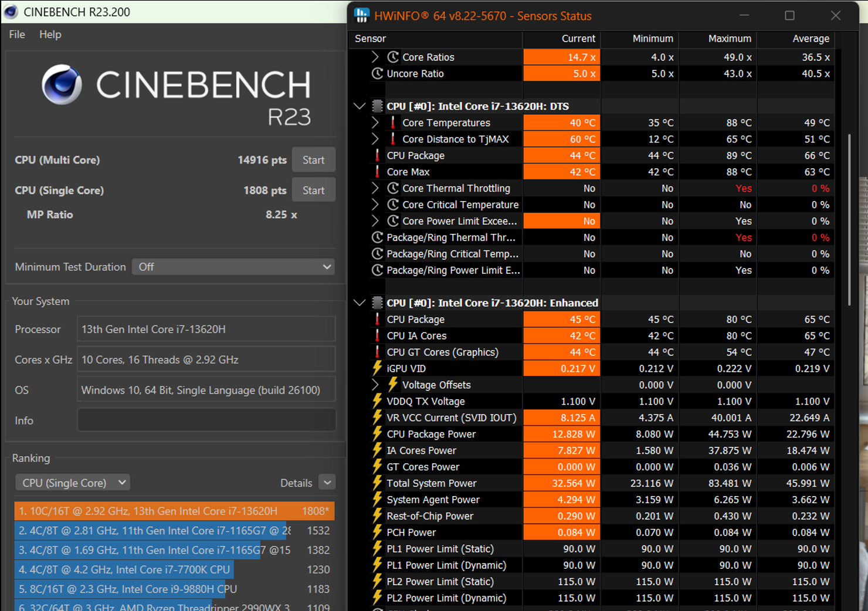Click the clock icon beside Package/Ring Critical Temp
Screen dimensions: 868x611
(377, 254)
